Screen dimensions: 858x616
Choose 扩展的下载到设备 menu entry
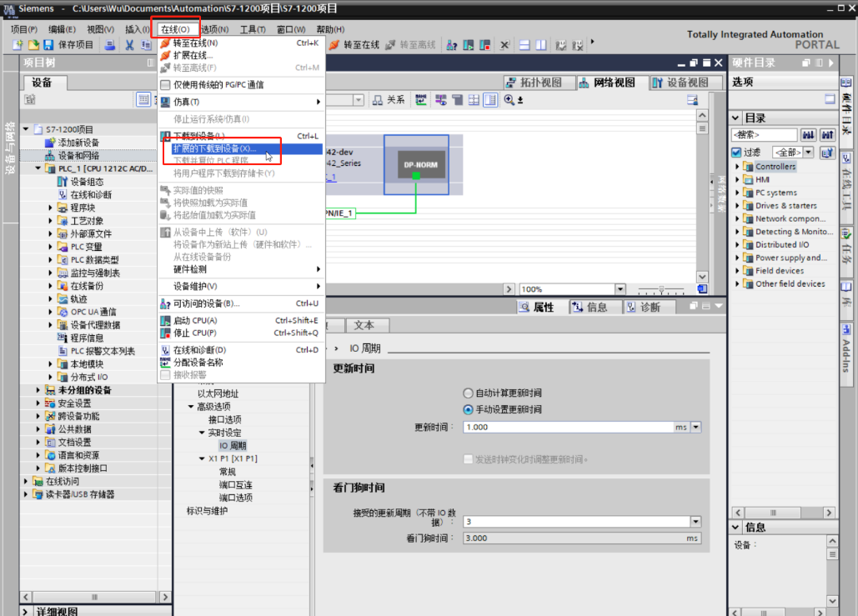pos(214,148)
